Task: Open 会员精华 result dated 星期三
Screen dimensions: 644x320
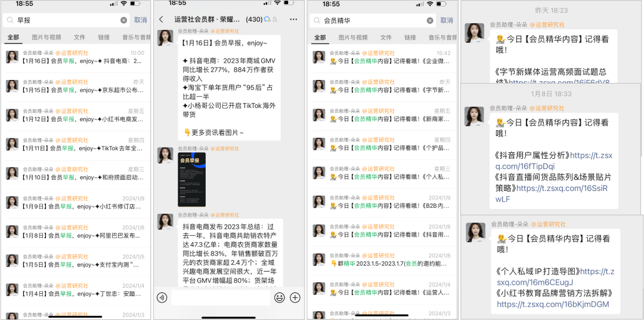Action: (382, 174)
